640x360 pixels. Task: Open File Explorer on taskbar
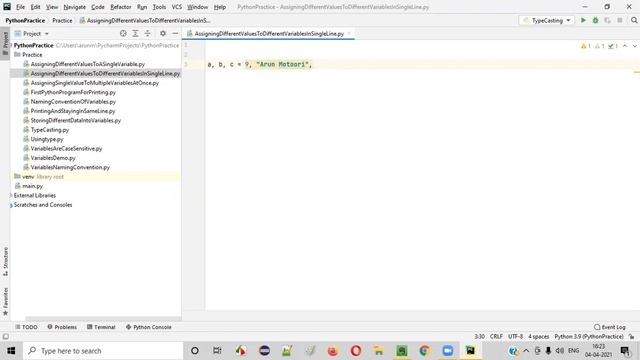tap(378, 351)
